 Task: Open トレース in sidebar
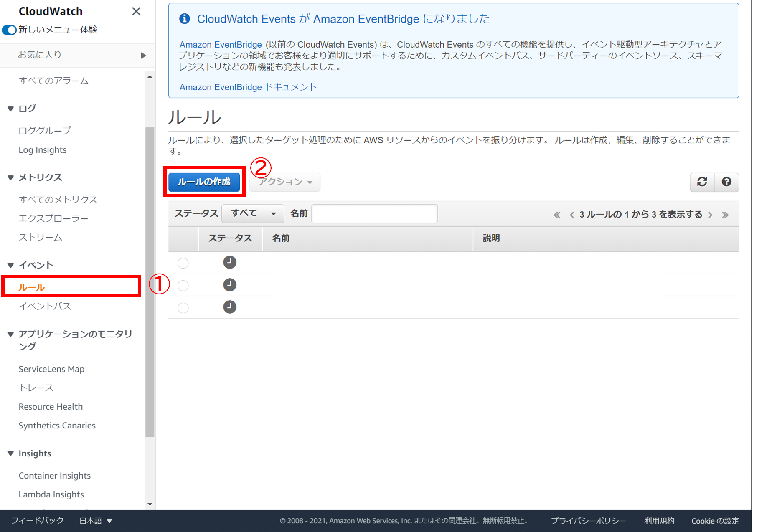click(36, 388)
